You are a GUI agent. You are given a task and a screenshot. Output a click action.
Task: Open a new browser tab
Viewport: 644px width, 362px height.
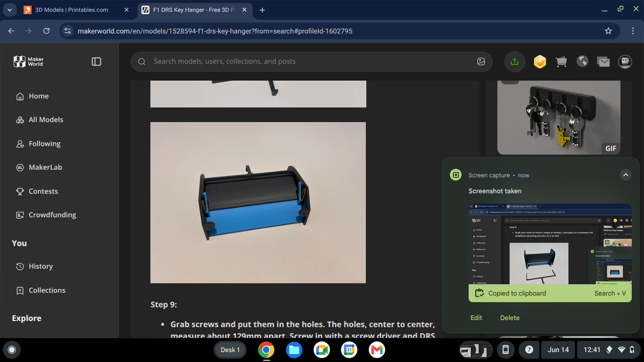pos(263,10)
